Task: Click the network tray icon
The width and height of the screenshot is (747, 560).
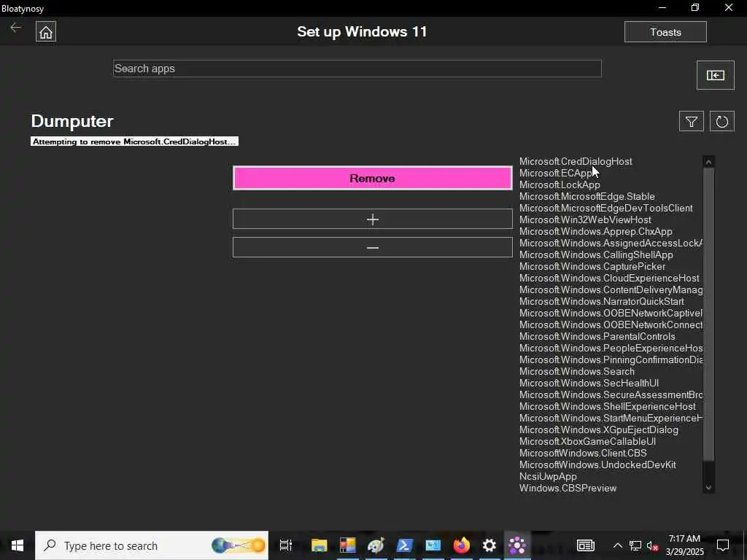Action: (635, 545)
